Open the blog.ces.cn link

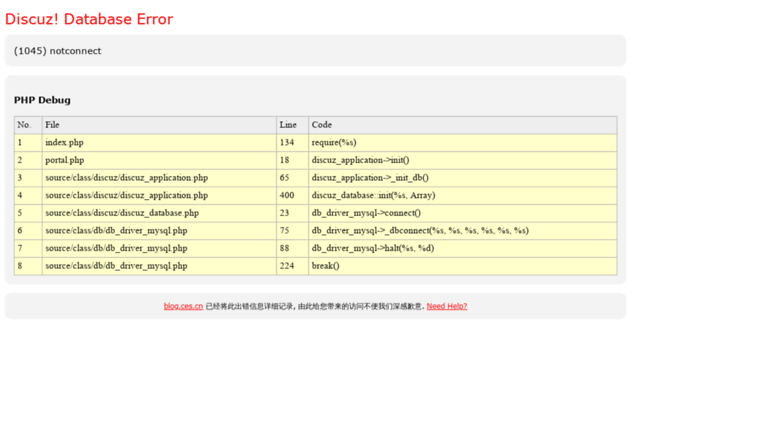[x=183, y=306]
